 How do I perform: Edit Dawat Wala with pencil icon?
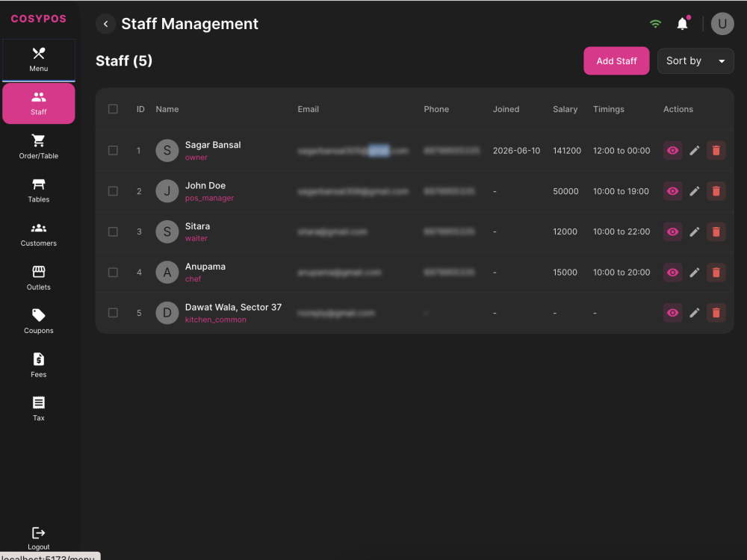click(x=695, y=313)
